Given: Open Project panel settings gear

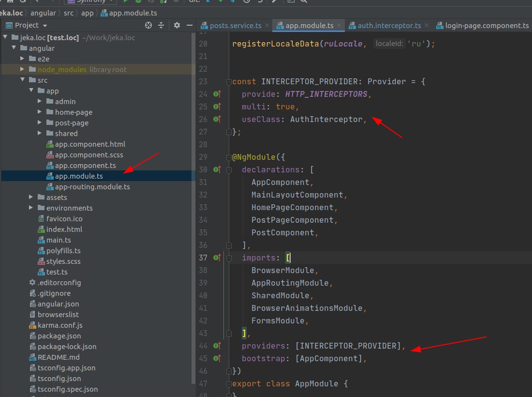Looking at the screenshot, I should click(x=177, y=25).
